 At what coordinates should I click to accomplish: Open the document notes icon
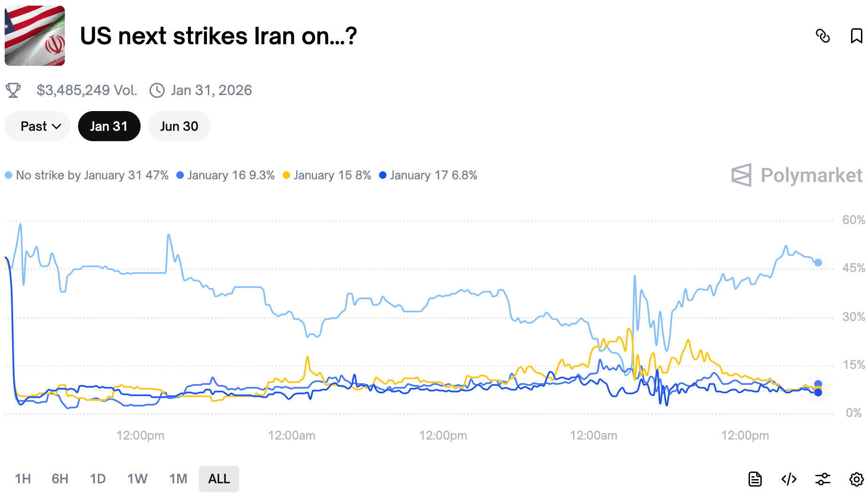tap(755, 479)
